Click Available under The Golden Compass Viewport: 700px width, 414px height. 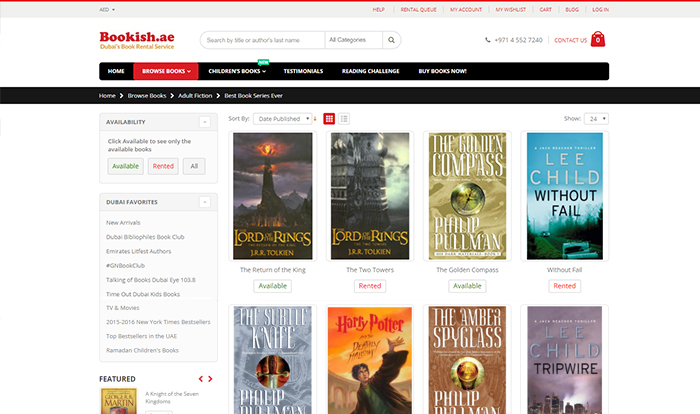467,286
